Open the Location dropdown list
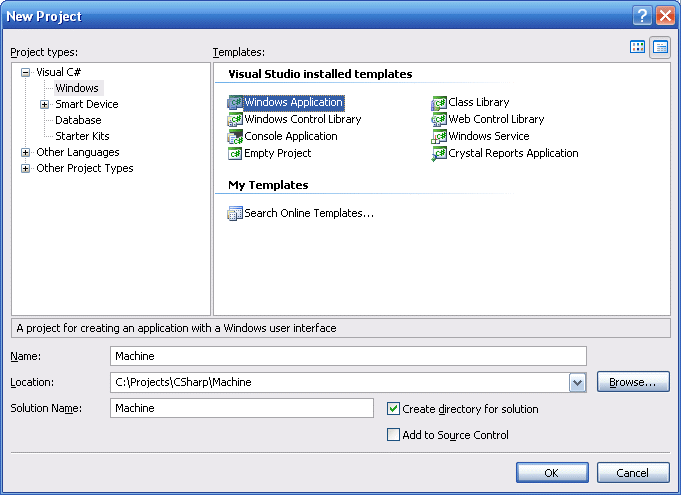Viewport: 681px width, 495px height. [x=577, y=382]
